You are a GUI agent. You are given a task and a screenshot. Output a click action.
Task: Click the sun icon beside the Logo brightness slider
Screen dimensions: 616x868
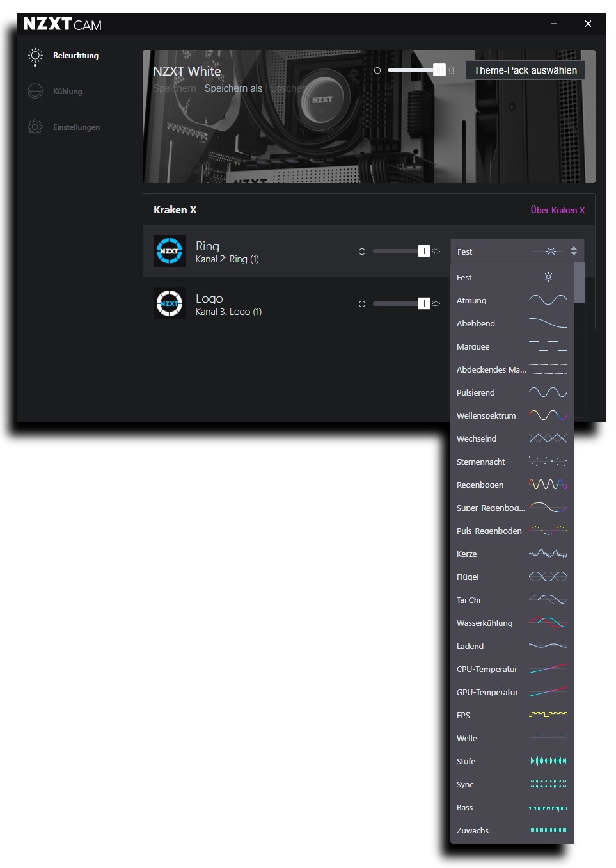(436, 303)
